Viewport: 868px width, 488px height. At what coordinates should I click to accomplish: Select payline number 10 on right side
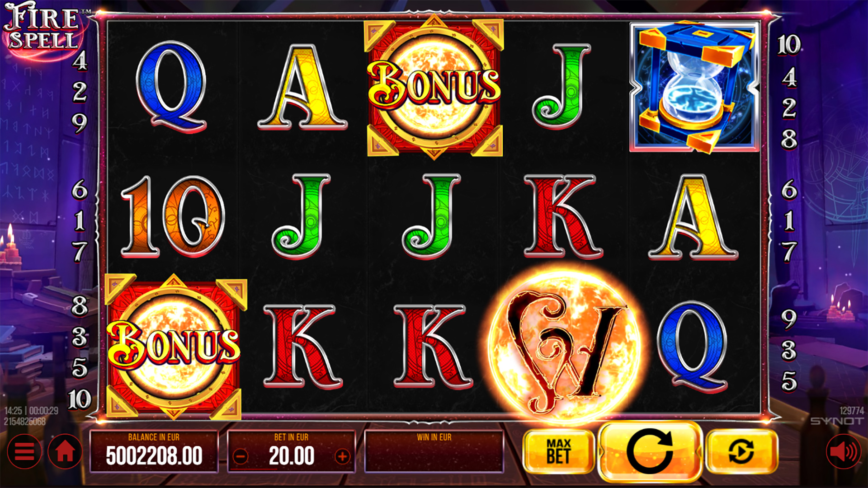(x=789, y=45)
